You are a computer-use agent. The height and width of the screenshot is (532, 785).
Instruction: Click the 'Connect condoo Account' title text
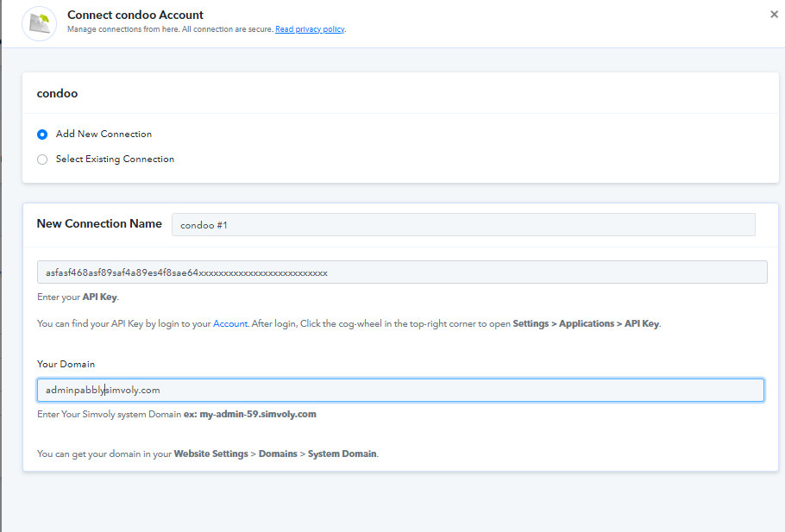pos(135,15)
